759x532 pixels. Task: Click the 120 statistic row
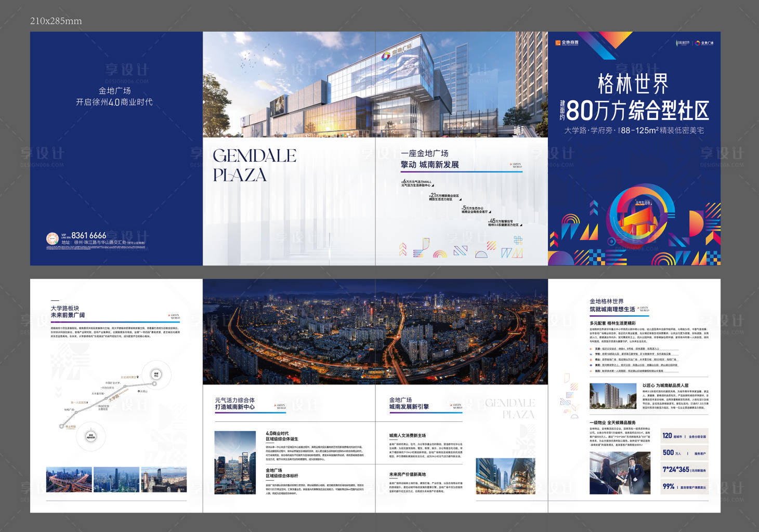pos(684,436)
